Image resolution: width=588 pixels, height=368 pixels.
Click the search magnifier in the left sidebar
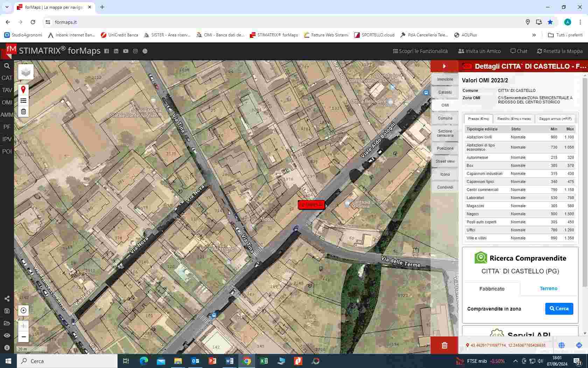click(7, 66)
